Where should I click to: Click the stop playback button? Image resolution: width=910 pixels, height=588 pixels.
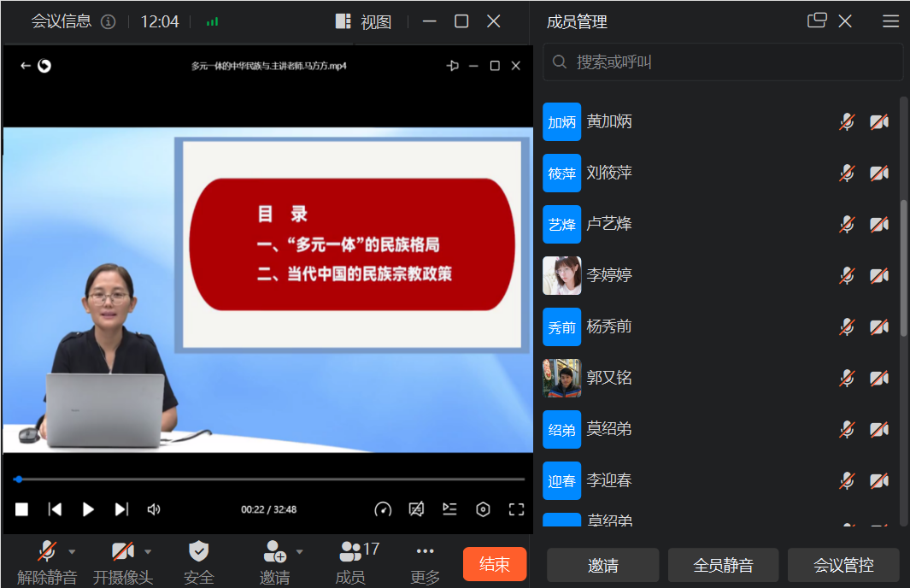[22, 509]
